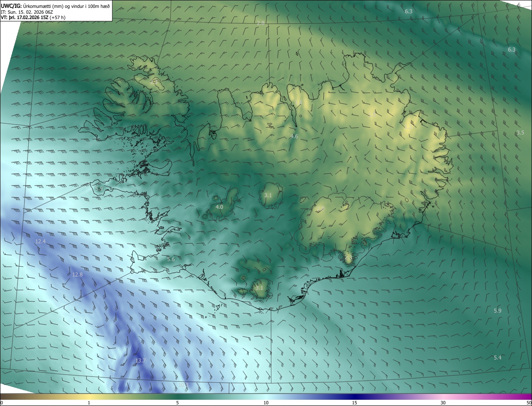Click the 13.7 precipitation value offshore

pyautogui.click(x=140, y=361)
